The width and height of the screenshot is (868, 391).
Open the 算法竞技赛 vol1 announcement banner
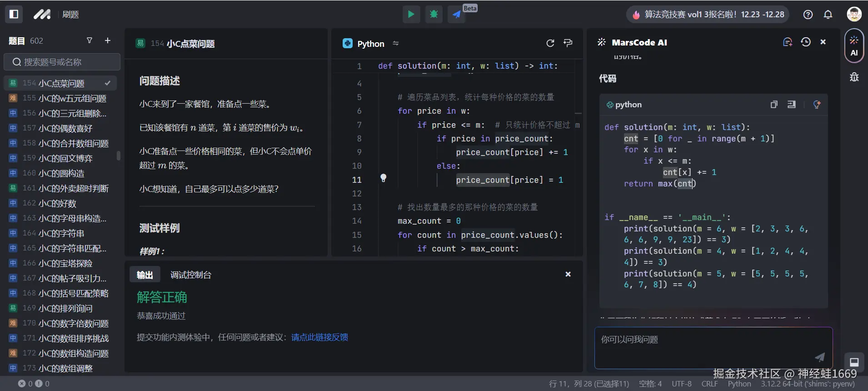pyautogui.click(x=708, y=15)
